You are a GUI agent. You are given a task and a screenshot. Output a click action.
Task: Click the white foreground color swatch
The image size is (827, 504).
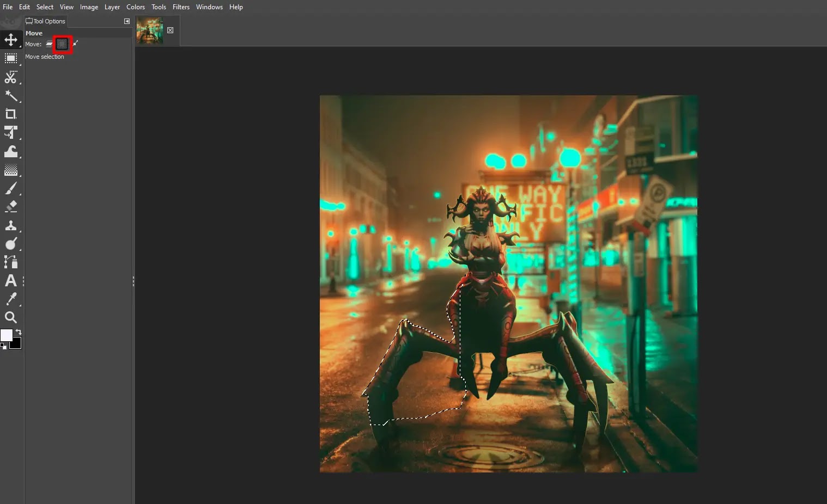tap(6, 335)
